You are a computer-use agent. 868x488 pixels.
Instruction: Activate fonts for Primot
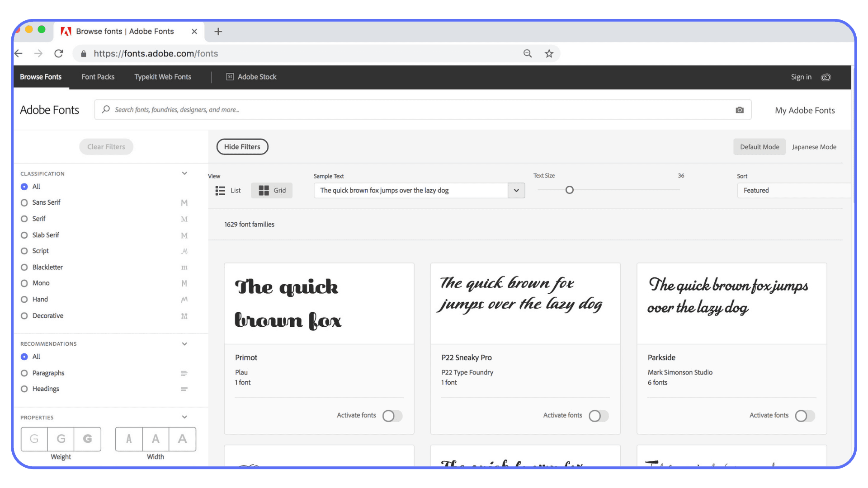[x=392, y=416]
